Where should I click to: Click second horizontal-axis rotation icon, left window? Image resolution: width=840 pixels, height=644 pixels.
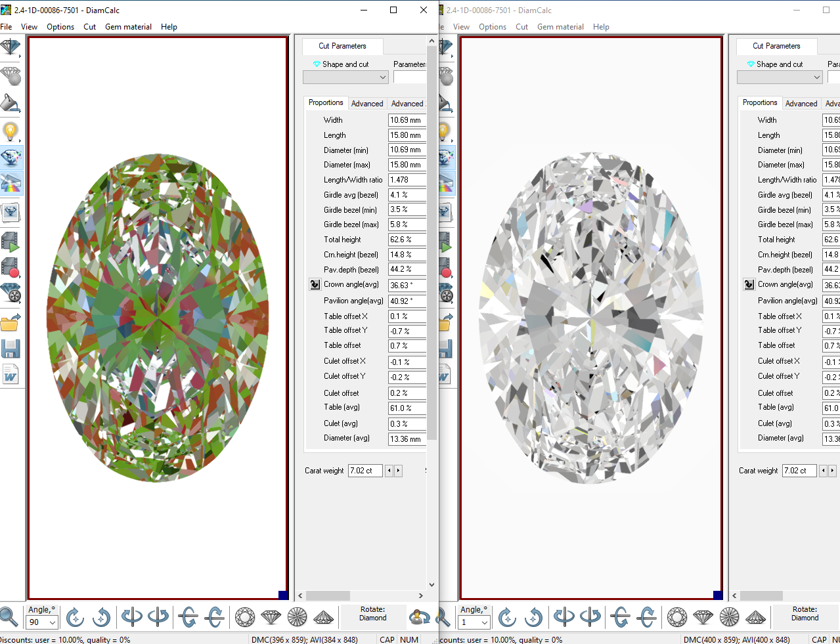tap(215, 617)
